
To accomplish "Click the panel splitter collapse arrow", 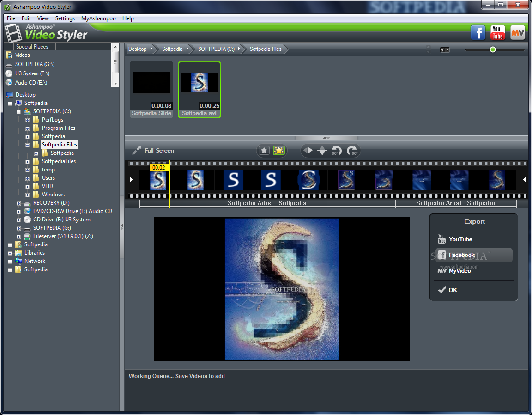I will coord(326,138).
